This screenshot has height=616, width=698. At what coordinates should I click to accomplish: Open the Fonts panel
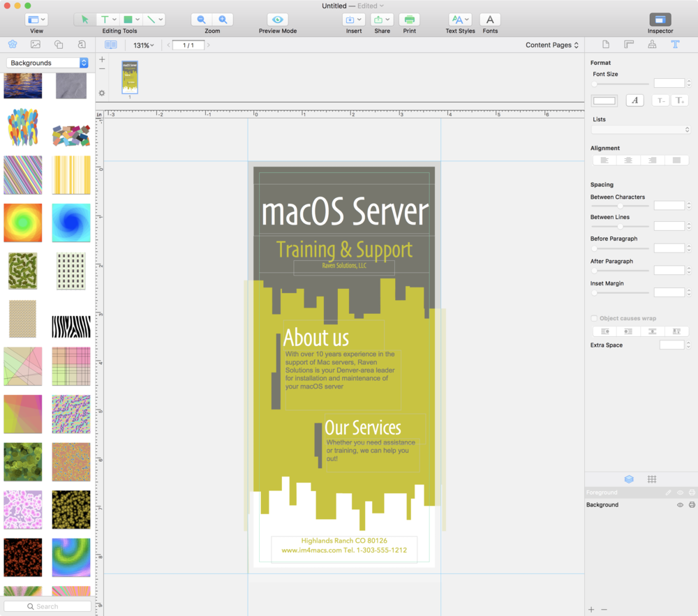pyautogui.click(x=490, y=20)
